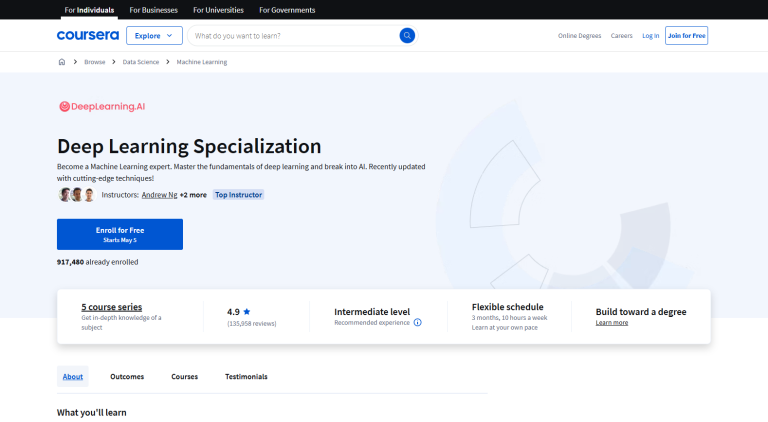Open the Outcomes section tab
Screen dimensions: 768x422
coord(127,376)
